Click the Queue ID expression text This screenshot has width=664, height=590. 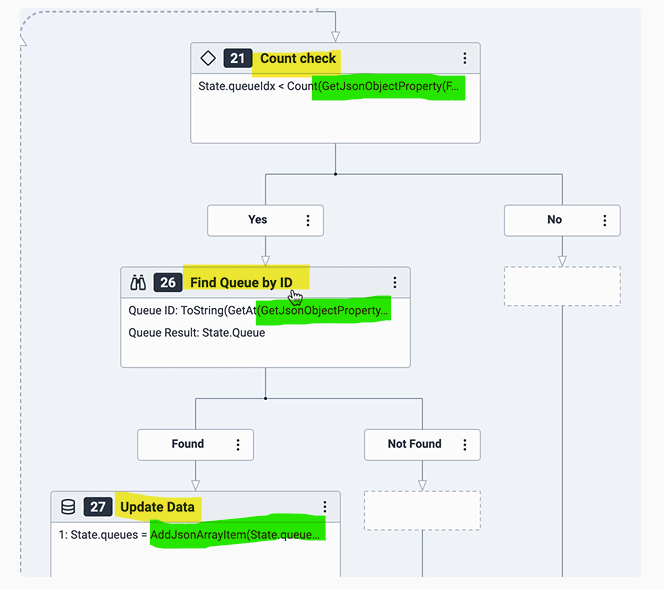(x=259, y=311)
